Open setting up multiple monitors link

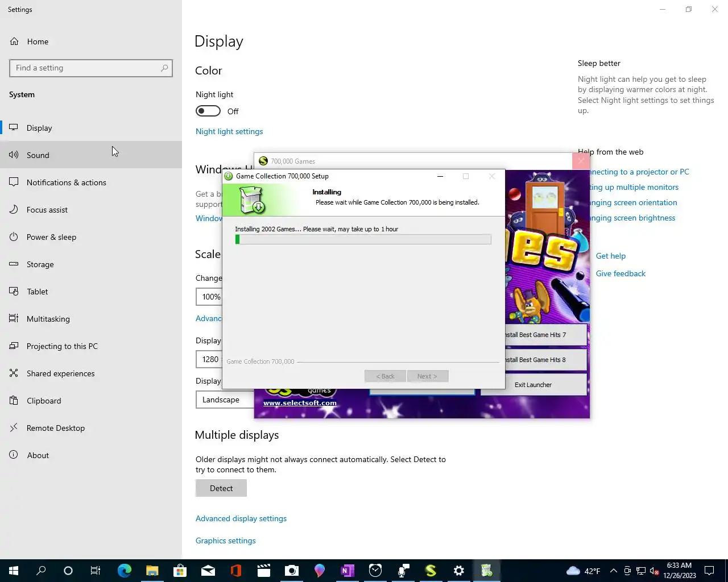(634, 187)
